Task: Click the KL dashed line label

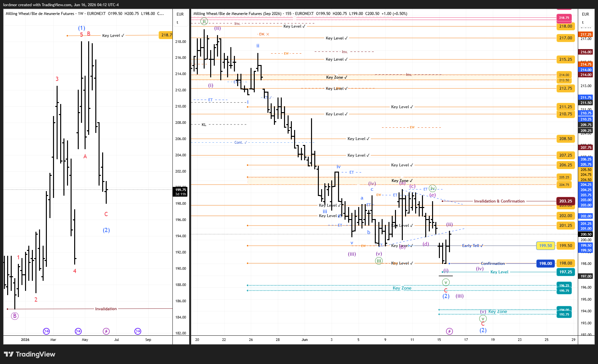Action: point(204,124)
